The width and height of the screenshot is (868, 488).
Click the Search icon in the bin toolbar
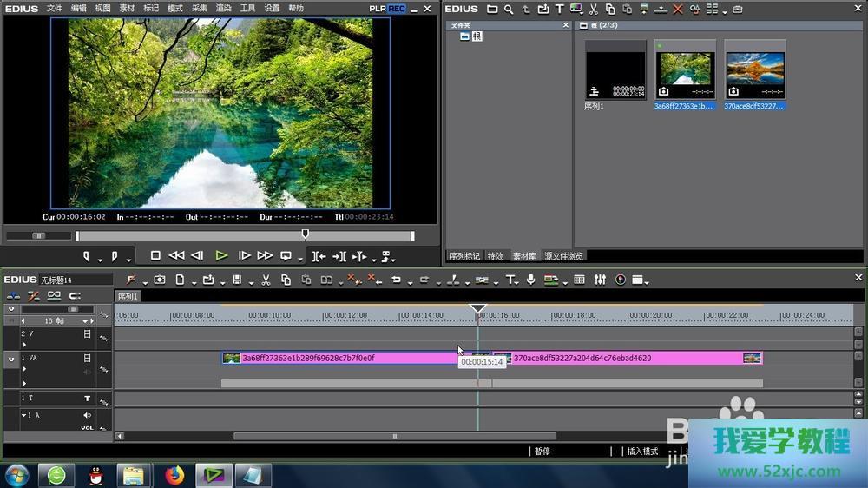click(509, 10)
